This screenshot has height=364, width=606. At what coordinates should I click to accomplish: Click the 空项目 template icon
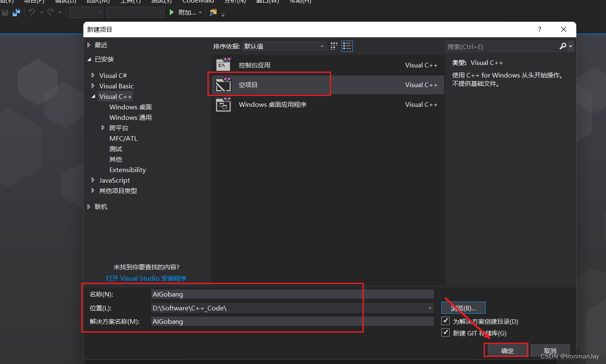click(223, 85)
